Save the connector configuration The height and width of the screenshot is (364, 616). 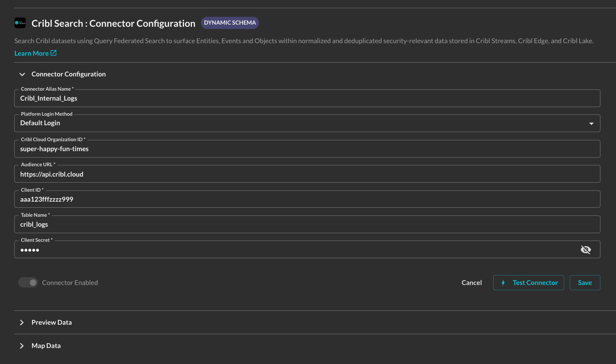tap(585, 282)
